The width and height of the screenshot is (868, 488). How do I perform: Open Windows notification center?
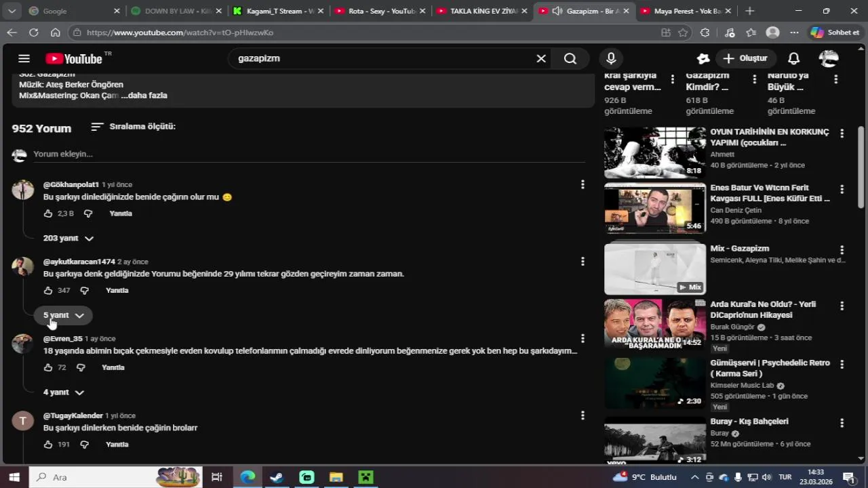pyautogui.click(x=848, y=477)
